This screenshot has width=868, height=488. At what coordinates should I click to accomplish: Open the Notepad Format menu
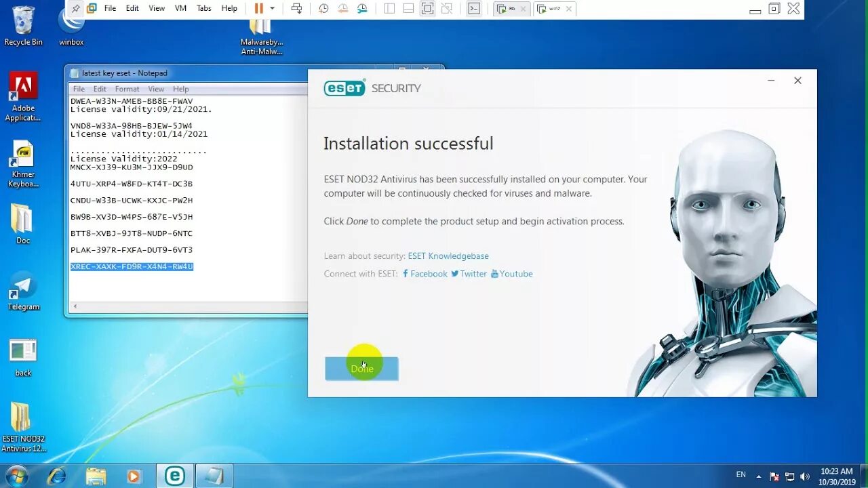[x=127, y=89]
